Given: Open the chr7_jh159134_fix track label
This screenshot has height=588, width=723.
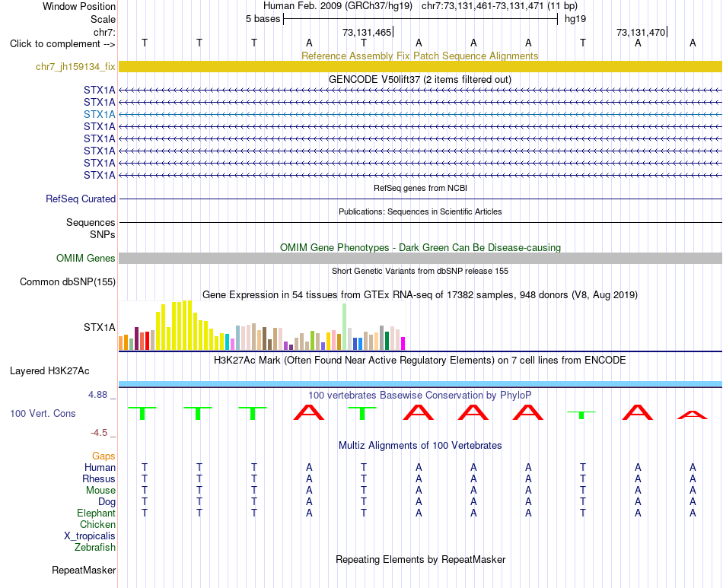Looking at the screenshot, I should (75, 66).
